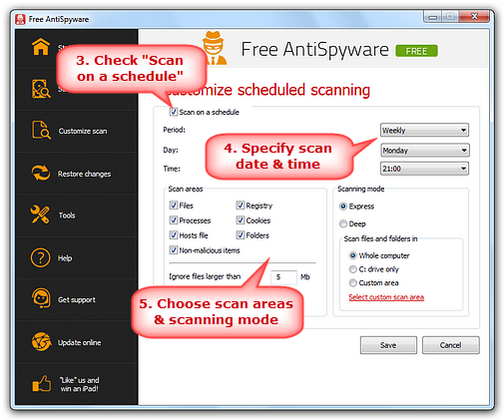The image size is (504, 420).
Task: Open the Period dropdown showing Weekly
Action: click(424, 130)
